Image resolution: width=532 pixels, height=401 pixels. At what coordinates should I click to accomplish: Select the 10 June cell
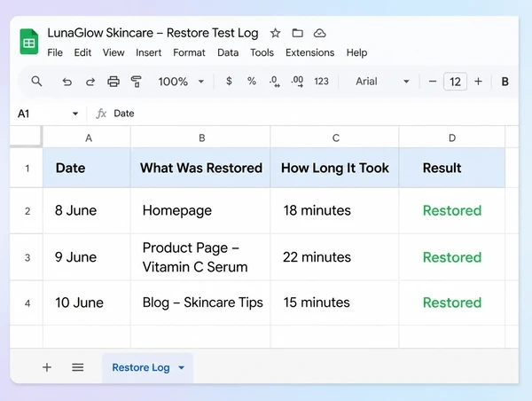[87, 303]
